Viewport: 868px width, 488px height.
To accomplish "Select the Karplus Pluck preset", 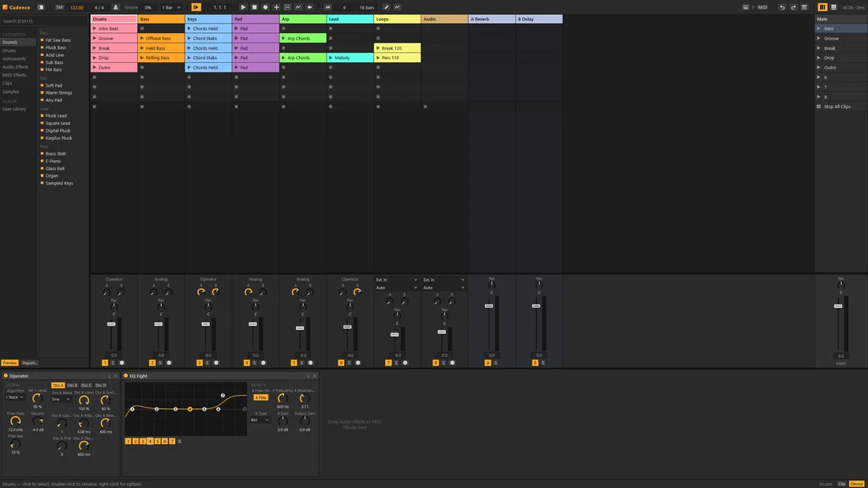I will click(x=58, y=138).
